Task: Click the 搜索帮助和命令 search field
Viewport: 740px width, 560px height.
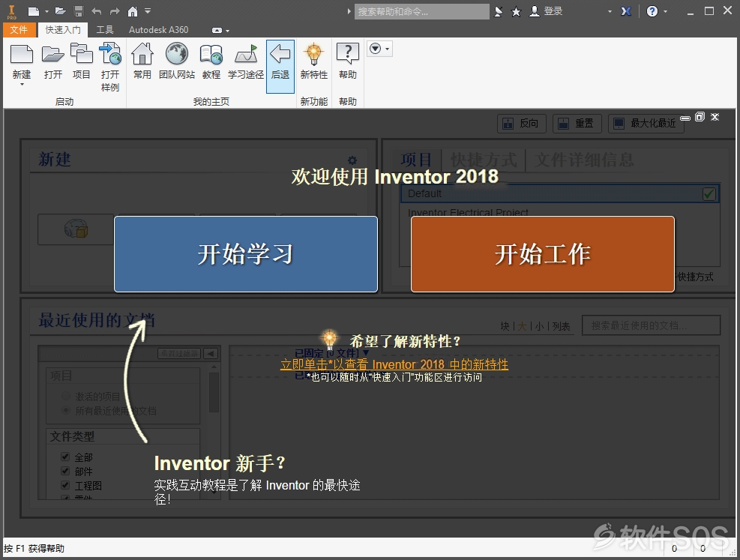Action: (422, 11)
